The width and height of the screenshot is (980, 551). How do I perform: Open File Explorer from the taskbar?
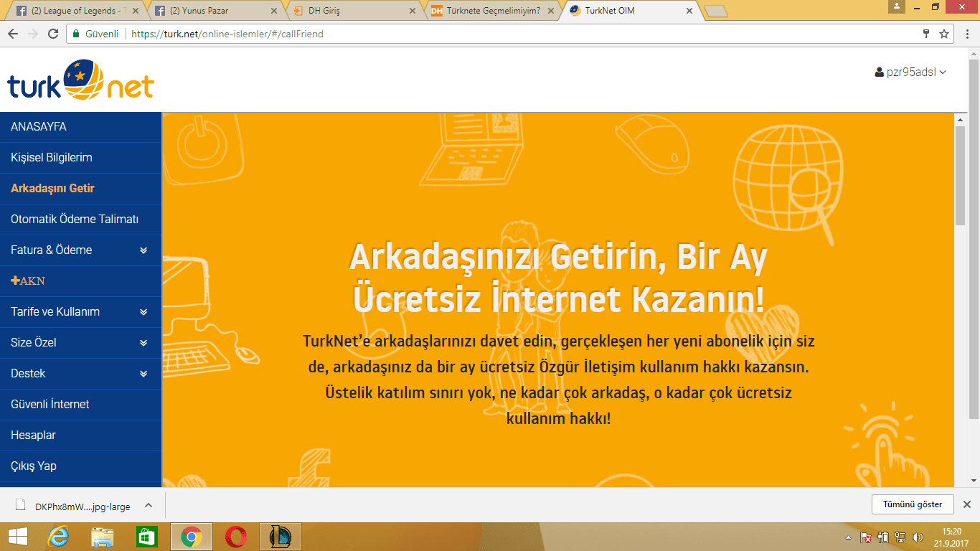click(x=103, y=537)
